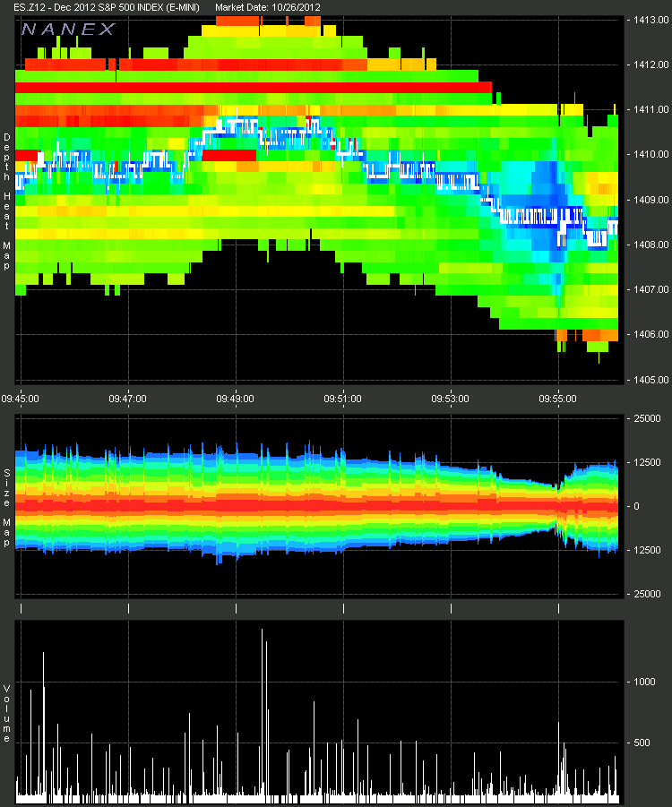Click the 1407.00 price axis label
Viewport: 672px width, 807px height.
click(x=650, y=290)
